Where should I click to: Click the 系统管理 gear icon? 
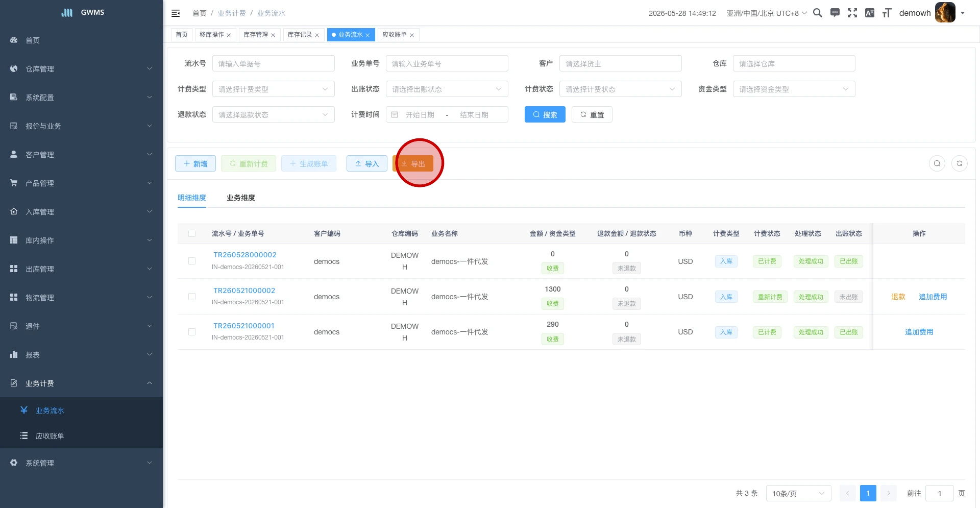(14, 463)
